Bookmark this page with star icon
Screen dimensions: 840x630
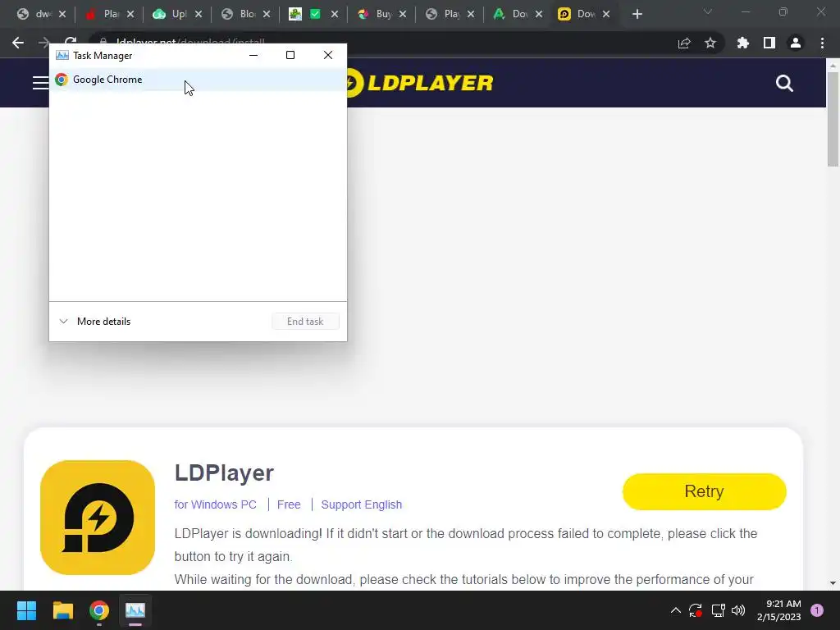[x=710, y=43]
